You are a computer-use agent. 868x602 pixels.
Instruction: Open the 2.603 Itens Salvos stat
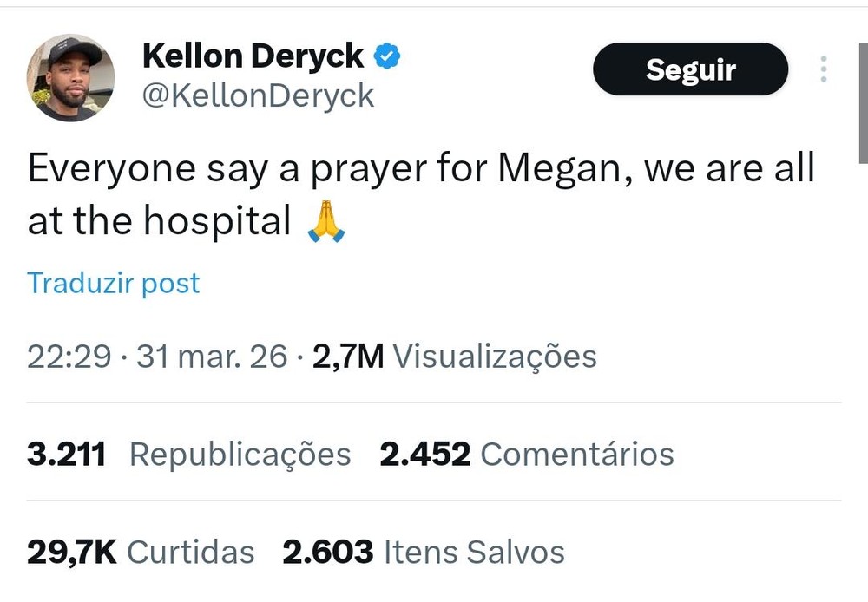point(424,552)
